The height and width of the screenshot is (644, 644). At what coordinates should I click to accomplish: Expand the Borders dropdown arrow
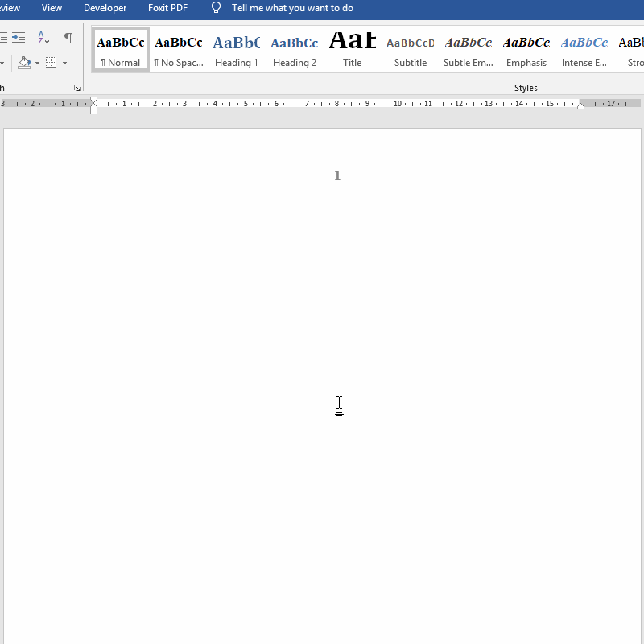click(64, 63)
